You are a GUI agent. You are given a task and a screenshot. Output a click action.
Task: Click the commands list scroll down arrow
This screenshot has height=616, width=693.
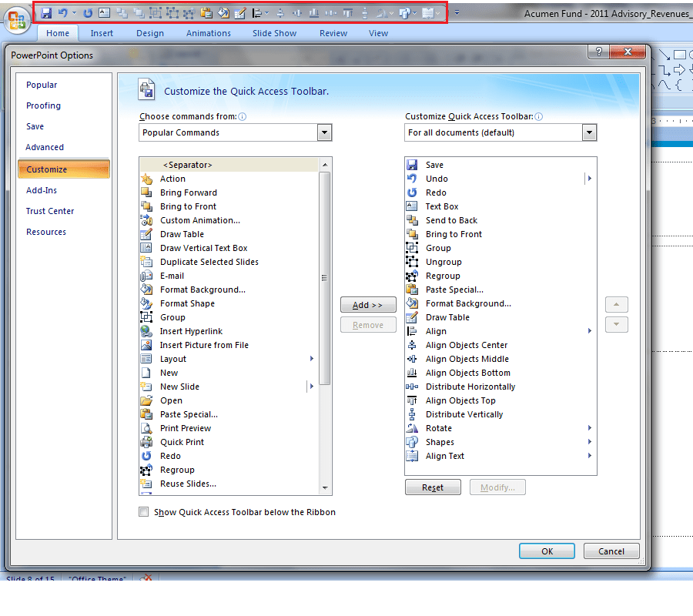coord(325,488)
